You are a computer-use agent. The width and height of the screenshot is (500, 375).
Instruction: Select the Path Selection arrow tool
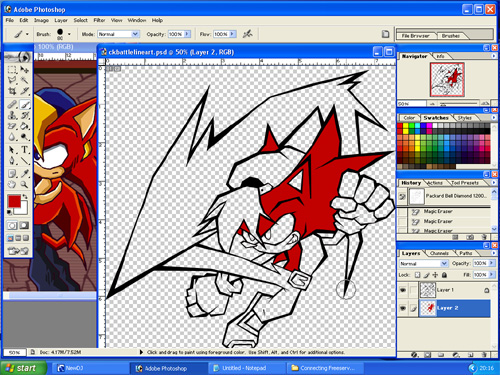click(12, 150)
